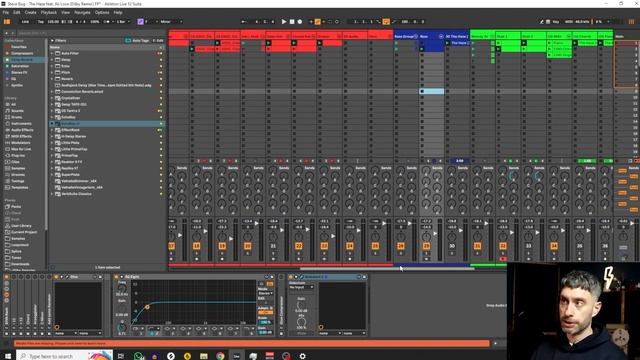
Task: Open the User Library place
Action: tap(21, 226)
